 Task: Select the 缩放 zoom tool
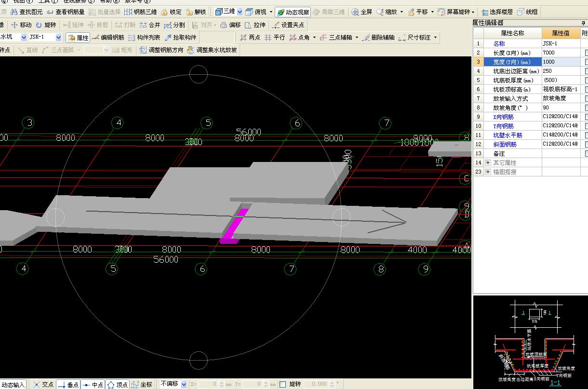(x=387, y=12)
